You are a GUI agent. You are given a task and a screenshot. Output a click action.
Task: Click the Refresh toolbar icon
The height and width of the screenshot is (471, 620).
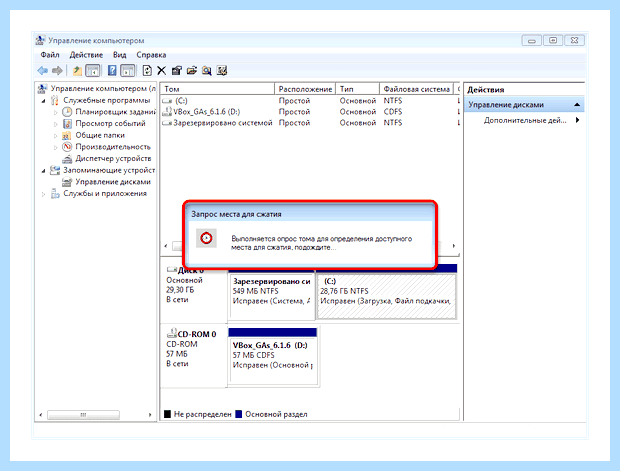pos(147,71)
